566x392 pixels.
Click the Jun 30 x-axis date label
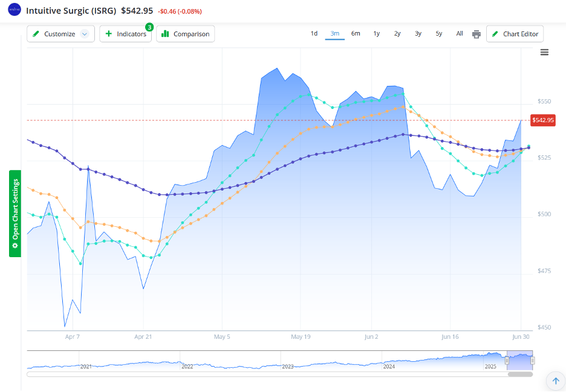coord(521,337)
